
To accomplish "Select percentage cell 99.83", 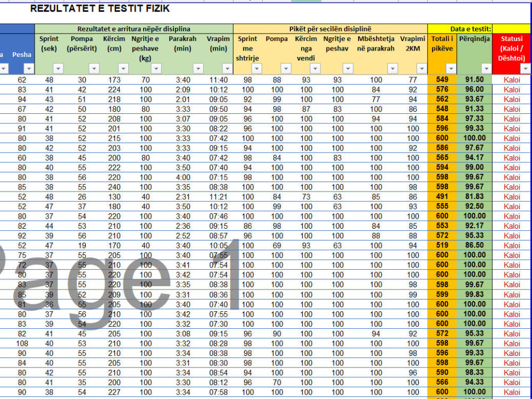I will 475,295.
